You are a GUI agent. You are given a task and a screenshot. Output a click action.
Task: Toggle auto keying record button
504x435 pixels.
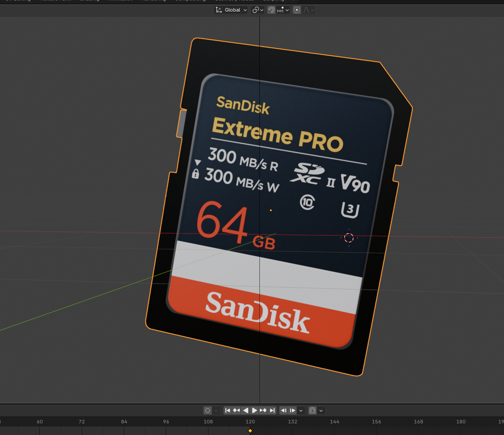tap(208, 410)
